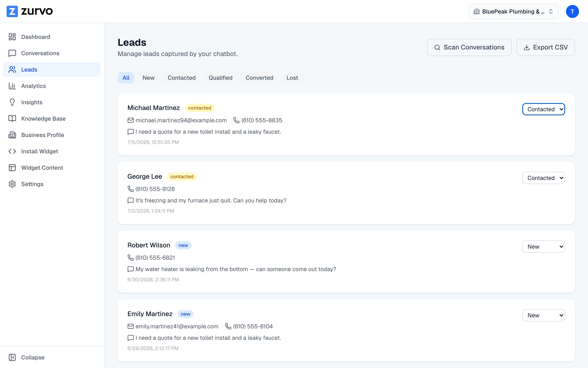Screen dimensions: 588x368
Task: Click the Business Profile building icon
Action: (12, 135)
